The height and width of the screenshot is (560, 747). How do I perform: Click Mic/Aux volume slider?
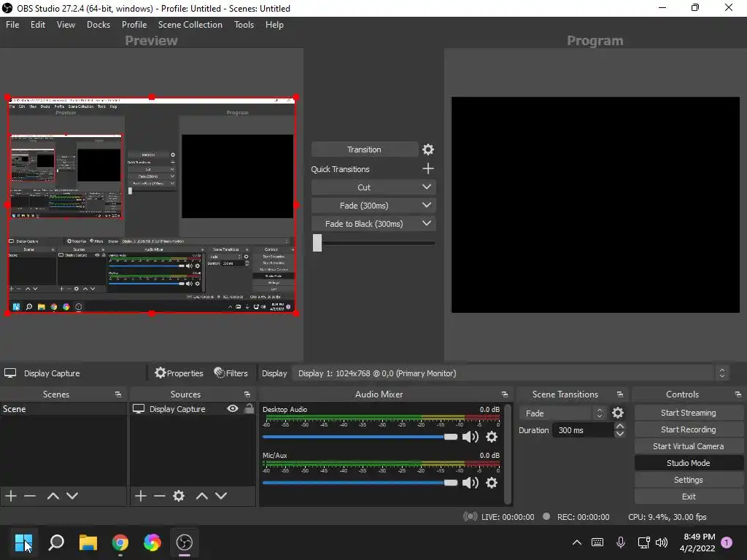point(360,483)
